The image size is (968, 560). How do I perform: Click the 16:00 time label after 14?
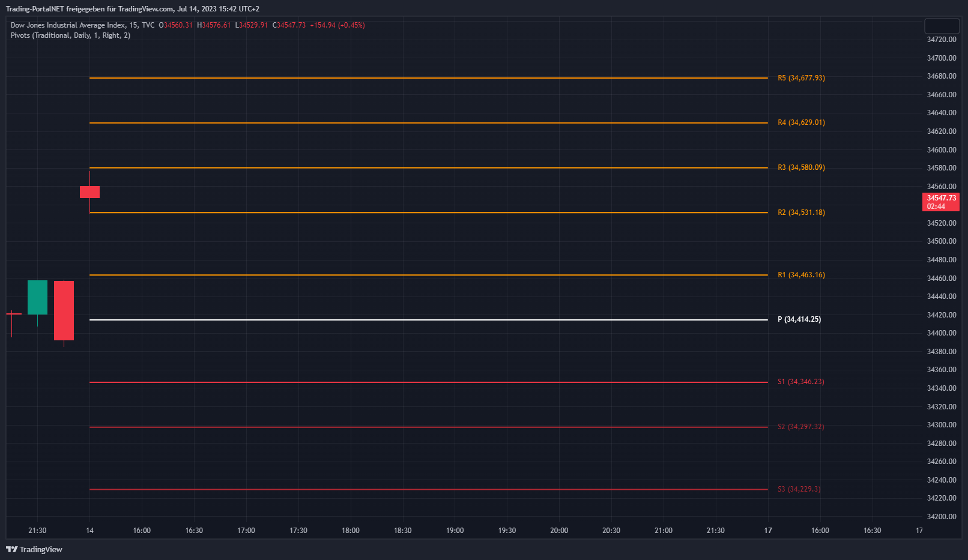(x=142, y=531)
